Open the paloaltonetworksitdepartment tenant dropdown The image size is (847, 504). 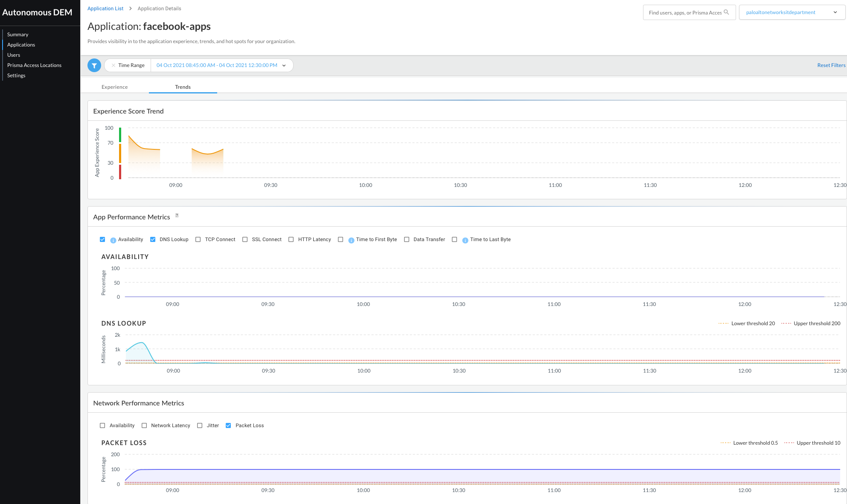click(792, 12)
